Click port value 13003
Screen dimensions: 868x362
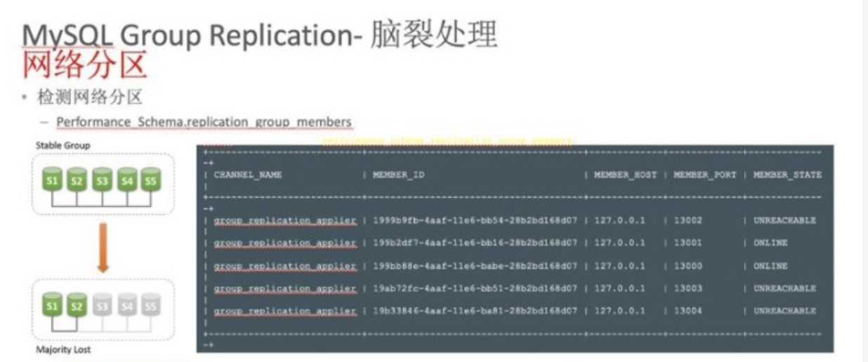(688, 288)
